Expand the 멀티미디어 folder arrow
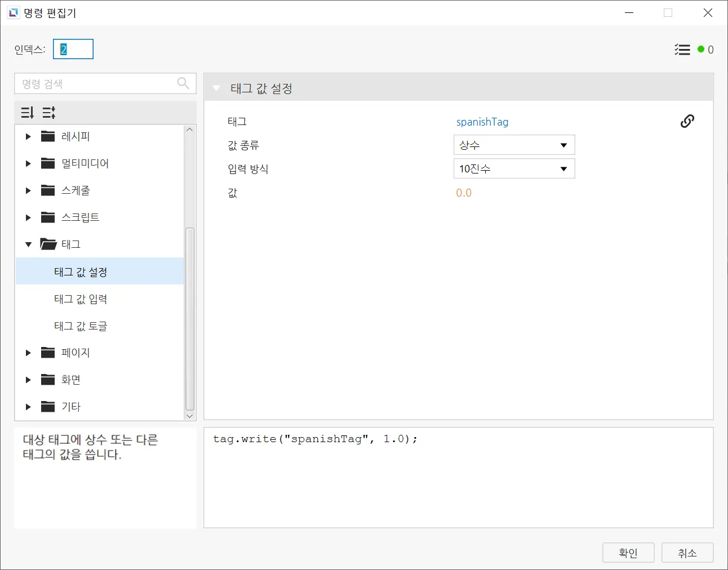 point(28,163)
